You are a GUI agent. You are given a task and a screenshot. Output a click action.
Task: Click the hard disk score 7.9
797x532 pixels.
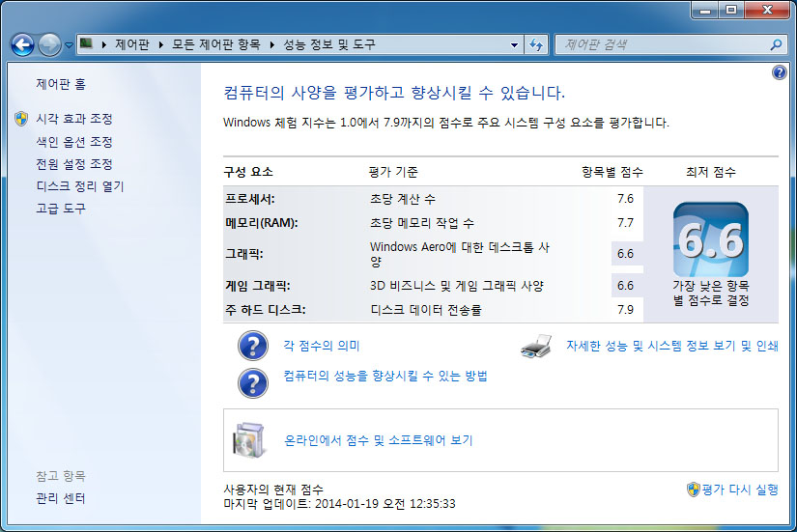pyautogui.click(x=625, y=310)
